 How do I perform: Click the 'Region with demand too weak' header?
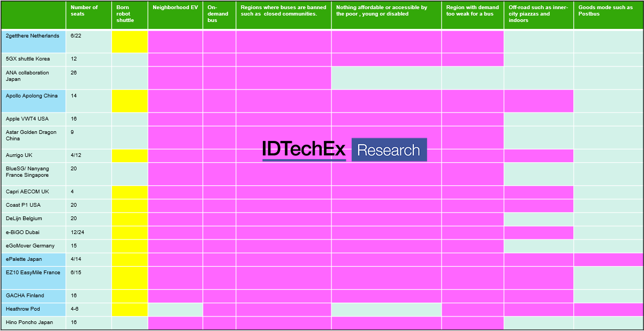point(472,16)
